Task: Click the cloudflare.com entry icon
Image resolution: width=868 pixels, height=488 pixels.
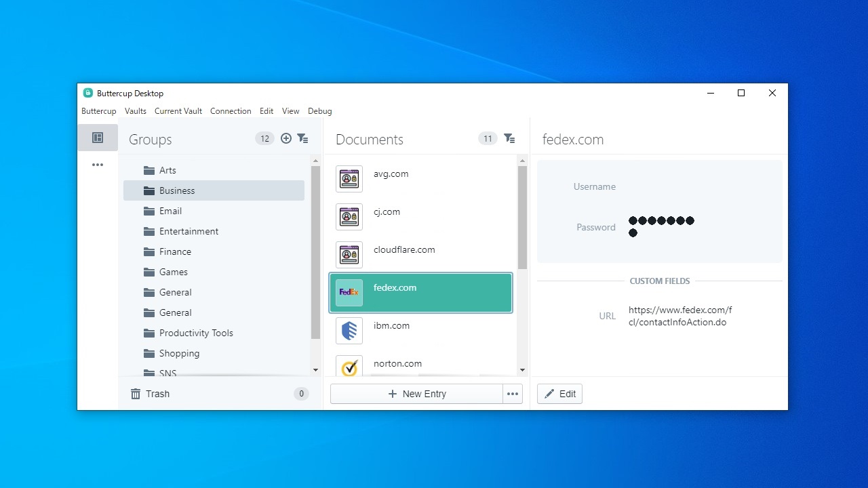Action: [x=349, y=255]
